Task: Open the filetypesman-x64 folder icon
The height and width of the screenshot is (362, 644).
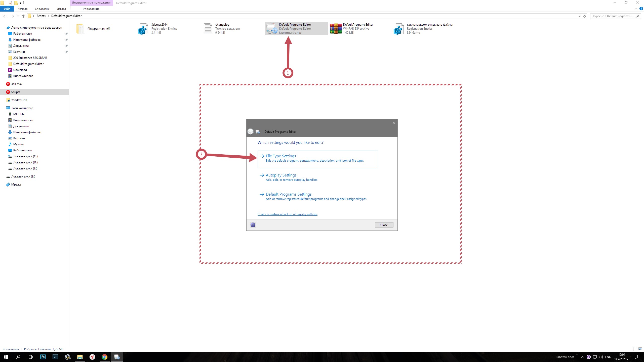Action: point(80,29)
